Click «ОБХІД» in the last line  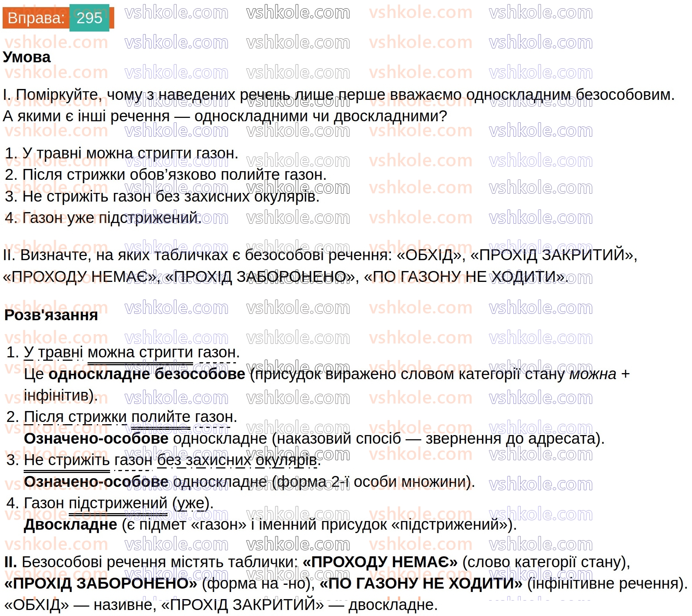click(37, 605)
